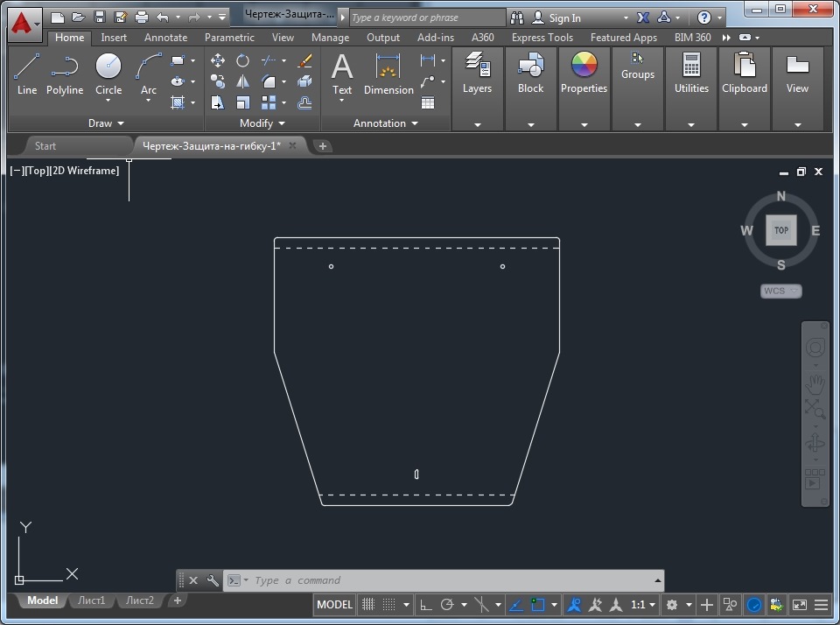Click the MODEL space button in status bar
Screen dimensions: 840x625
(334, 605)
